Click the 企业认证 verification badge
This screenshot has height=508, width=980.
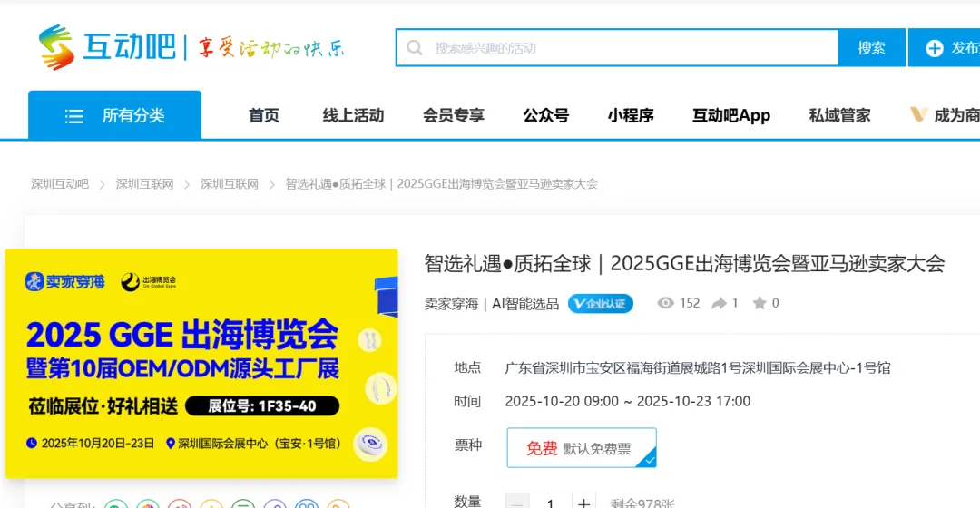coord(600,304)
